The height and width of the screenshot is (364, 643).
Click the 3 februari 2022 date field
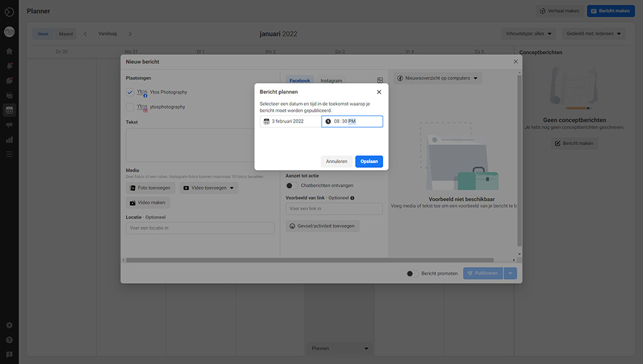coord(290,122)
